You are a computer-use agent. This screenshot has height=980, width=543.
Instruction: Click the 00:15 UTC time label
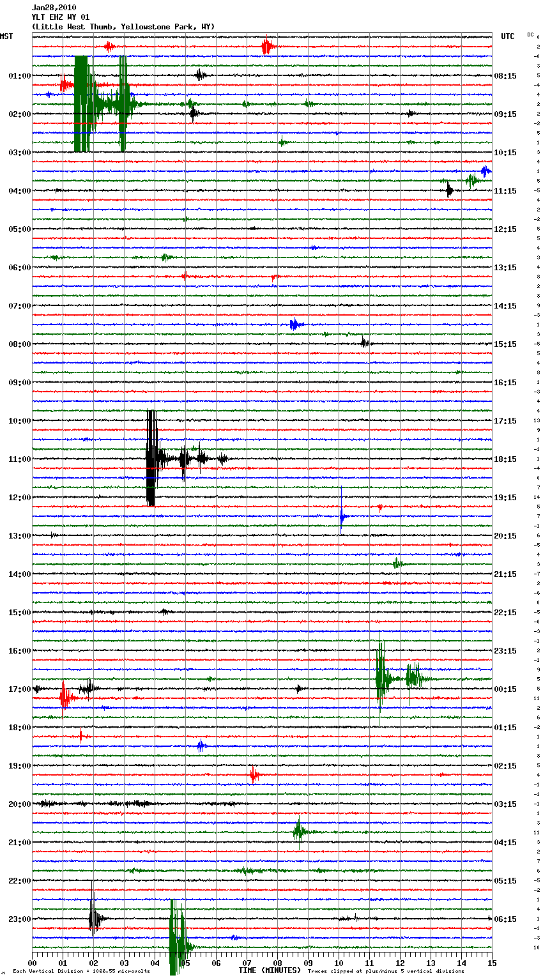pos(505,689)
